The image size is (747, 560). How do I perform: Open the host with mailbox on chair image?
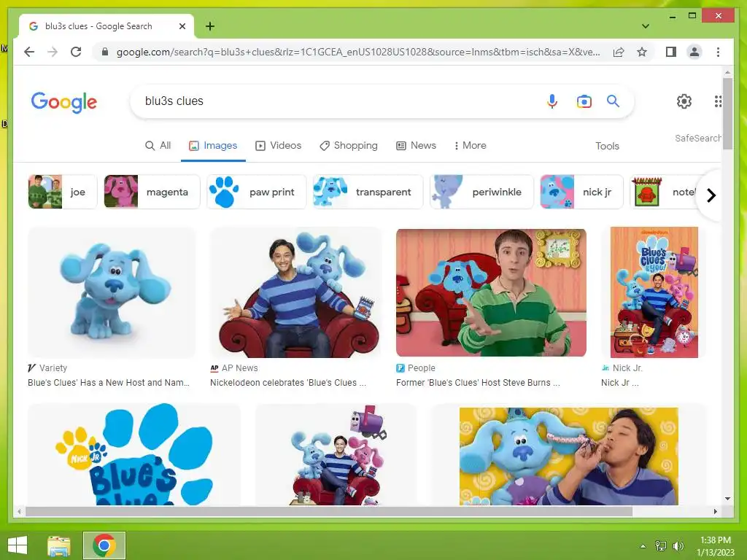336,454
